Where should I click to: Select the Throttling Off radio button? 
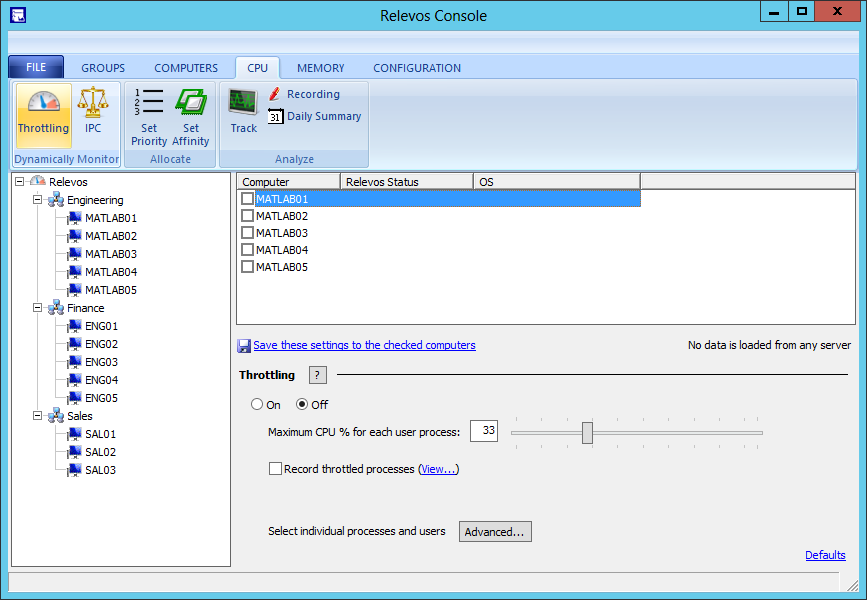302,404
